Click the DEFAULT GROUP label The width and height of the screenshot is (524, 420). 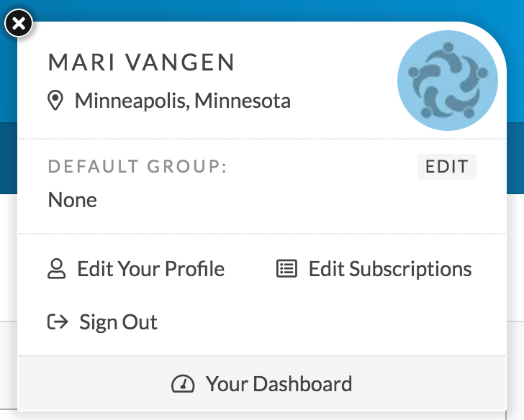[137, 168]
